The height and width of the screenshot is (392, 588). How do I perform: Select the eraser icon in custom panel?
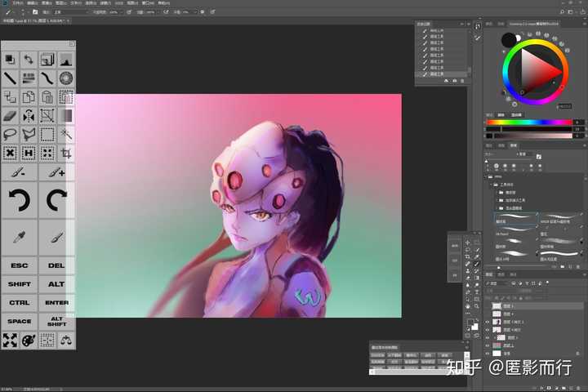(10, 115)
